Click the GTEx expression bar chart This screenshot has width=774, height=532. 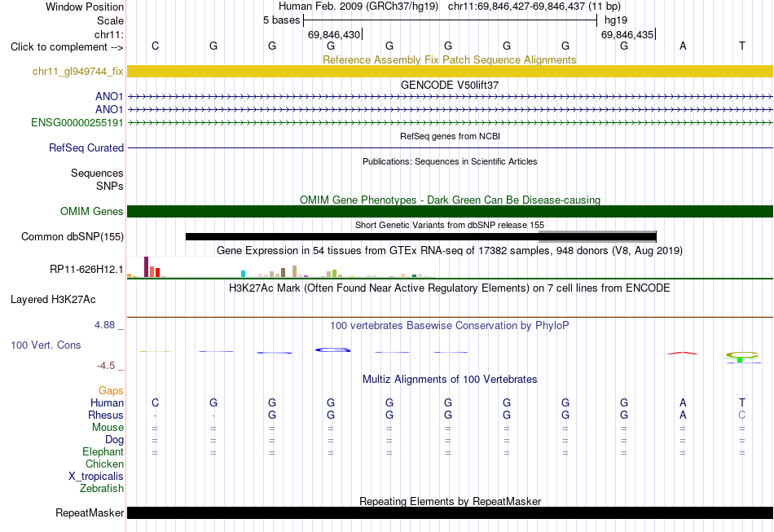coord(281,267)
